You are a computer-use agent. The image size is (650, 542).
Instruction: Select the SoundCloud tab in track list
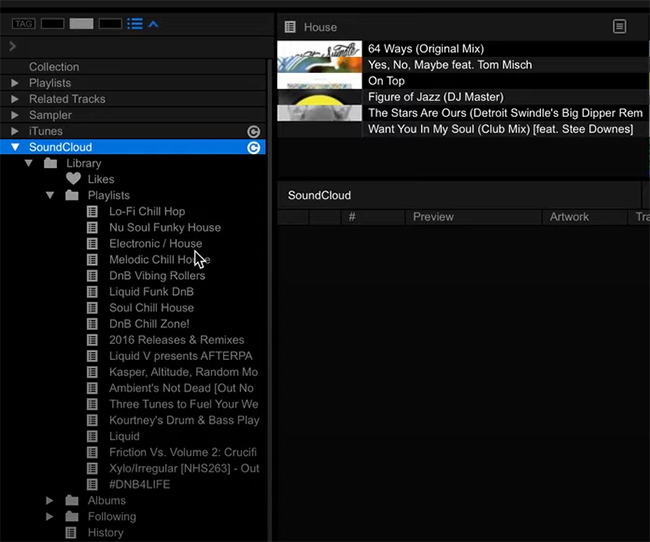[319, 195]
